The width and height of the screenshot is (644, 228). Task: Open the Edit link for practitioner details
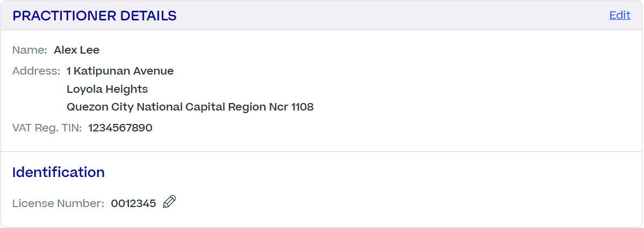pyautogui.click(x=620, y=15)
